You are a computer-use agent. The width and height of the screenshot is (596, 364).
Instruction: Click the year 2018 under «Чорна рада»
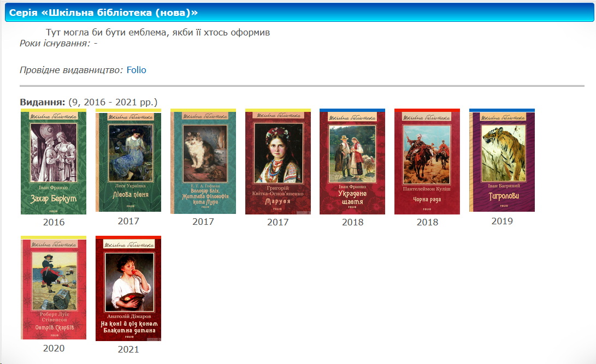point(427,222)
